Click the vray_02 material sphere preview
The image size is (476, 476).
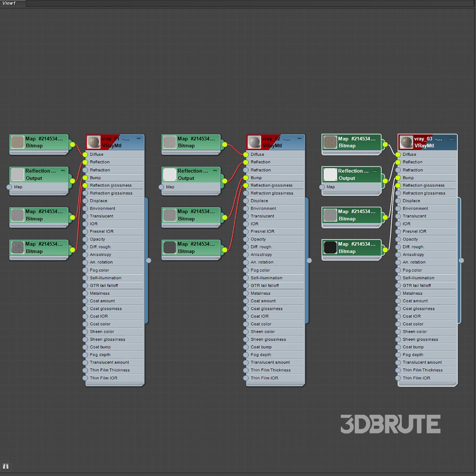click(254, 142)
